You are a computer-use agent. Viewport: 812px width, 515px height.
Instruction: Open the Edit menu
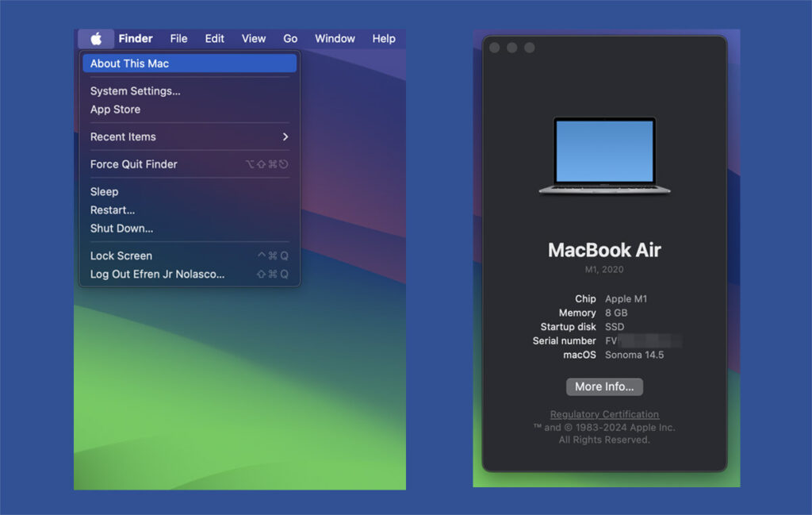coord(214,39)
